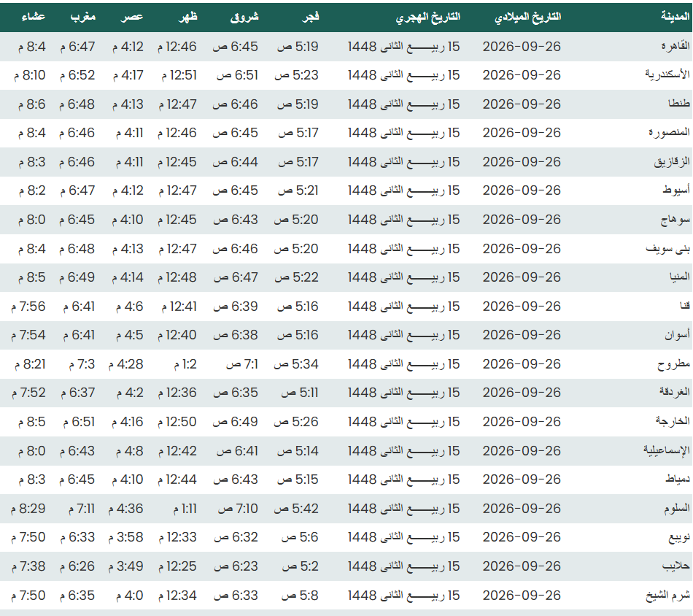Click the القاهره city row name

[675, 46]
